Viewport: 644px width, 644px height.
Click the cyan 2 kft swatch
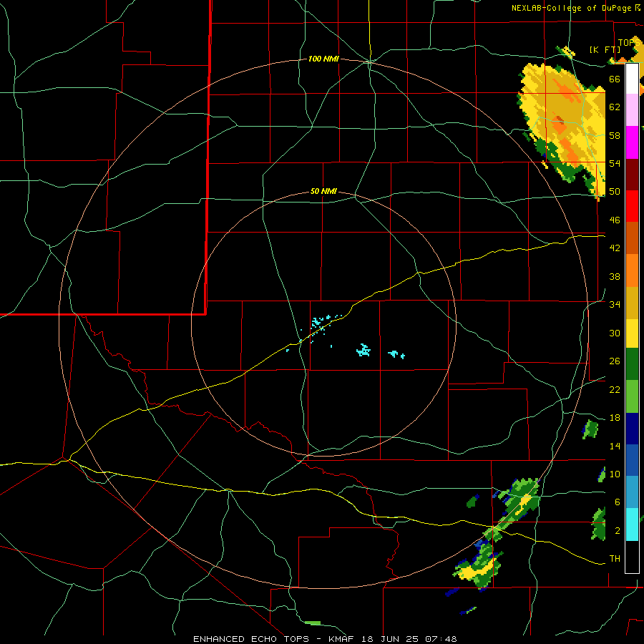tap(632, 525)
